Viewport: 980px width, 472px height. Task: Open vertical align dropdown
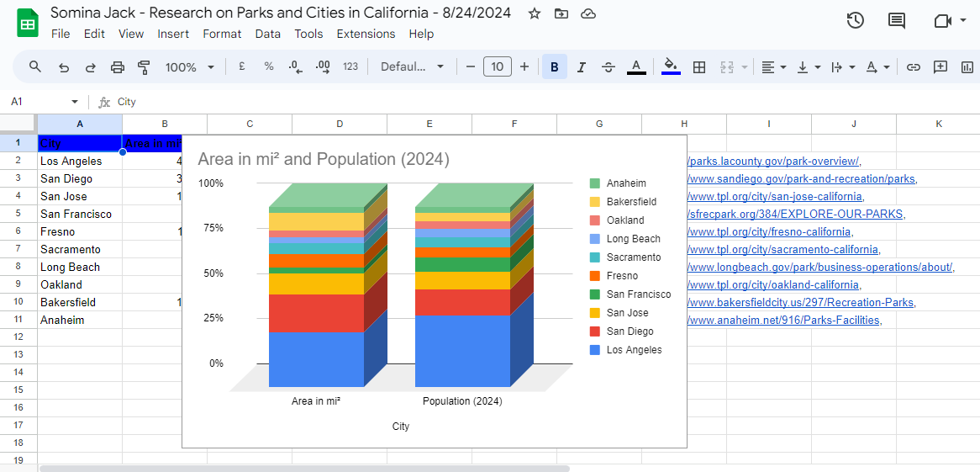tap(809, 67)
